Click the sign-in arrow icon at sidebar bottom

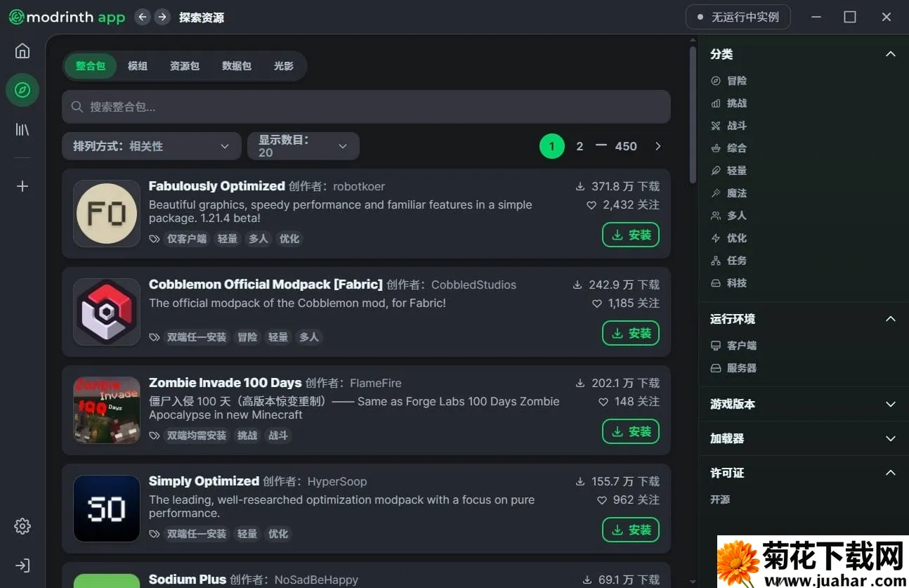coord(22,566)
